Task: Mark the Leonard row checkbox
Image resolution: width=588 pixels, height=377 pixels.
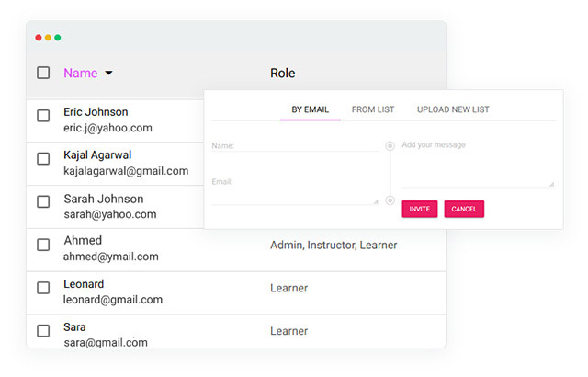Action: pyautogui.click(x=43, y=288)
